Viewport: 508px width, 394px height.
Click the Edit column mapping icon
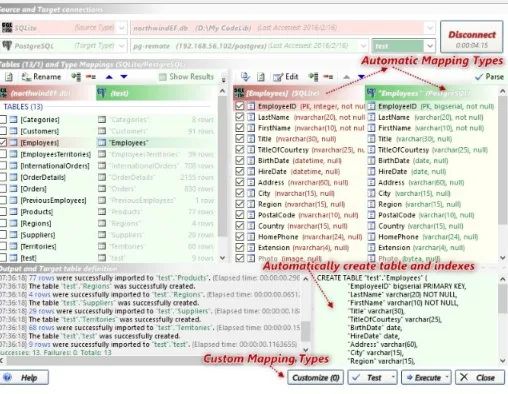[x=286, y=77]
